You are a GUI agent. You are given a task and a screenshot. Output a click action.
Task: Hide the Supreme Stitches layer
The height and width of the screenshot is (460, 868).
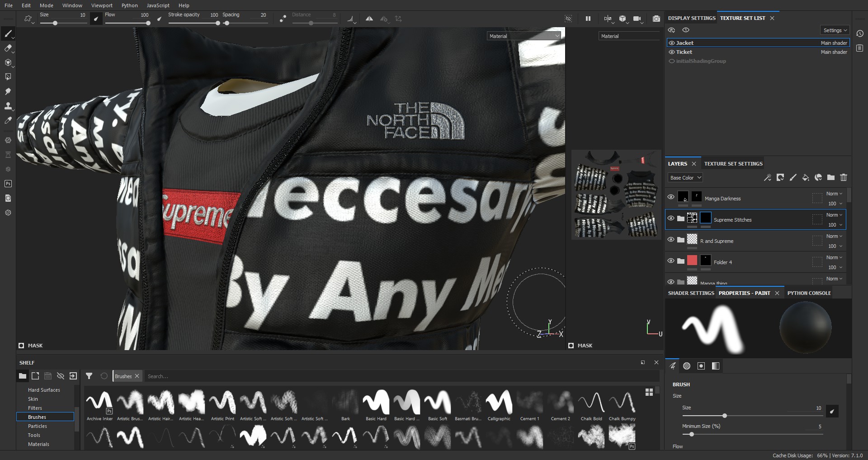pyautogui.click(x=671, y=218)
